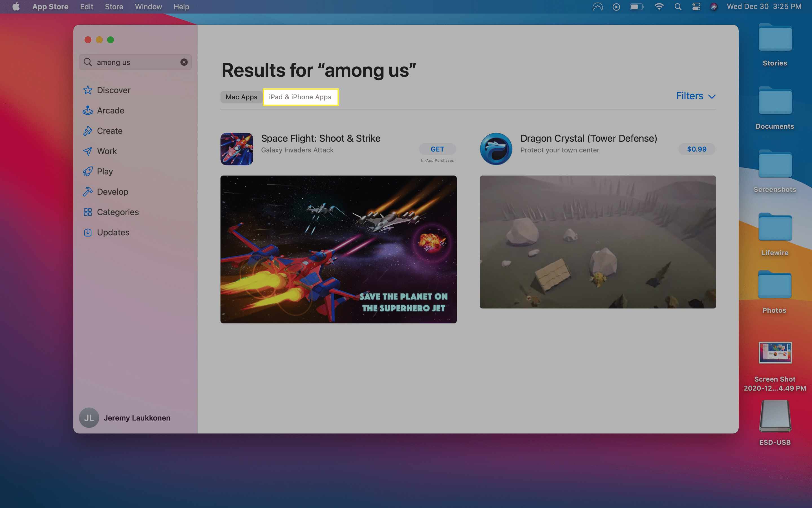
Task: Click the date and time in the menu bar
Action: 764,7
